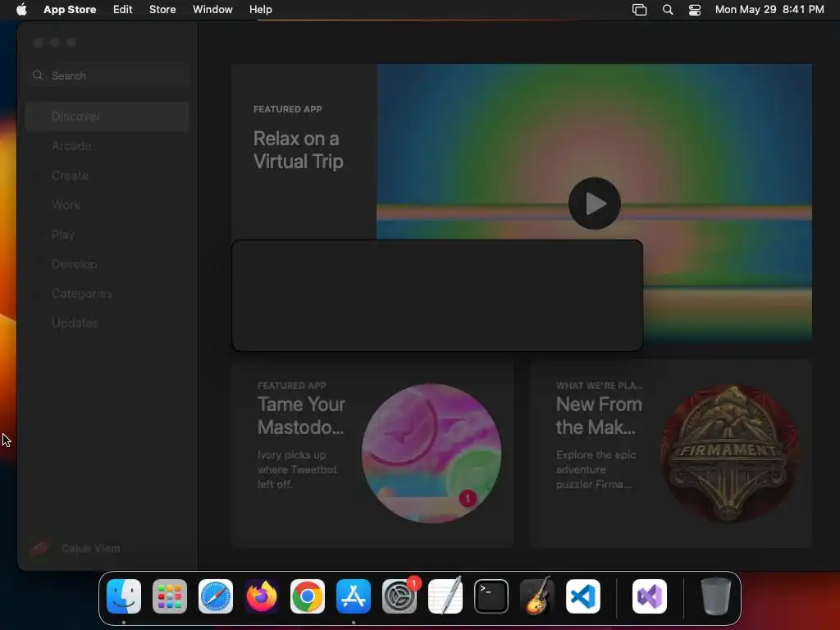This screenshot has width=840, height=630.
Task: Switch to the Develop section
Action: [107, 263]
